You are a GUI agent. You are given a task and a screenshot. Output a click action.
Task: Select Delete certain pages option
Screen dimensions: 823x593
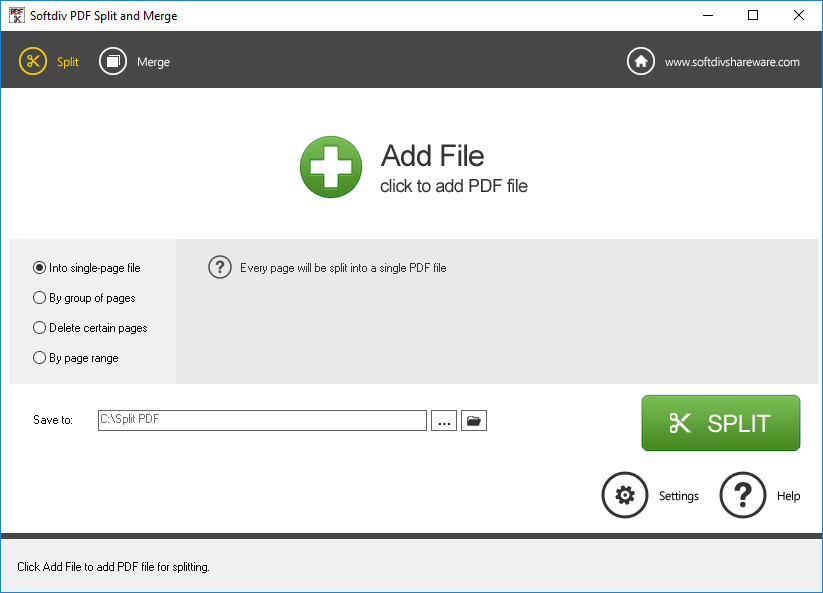click(90, 328)
